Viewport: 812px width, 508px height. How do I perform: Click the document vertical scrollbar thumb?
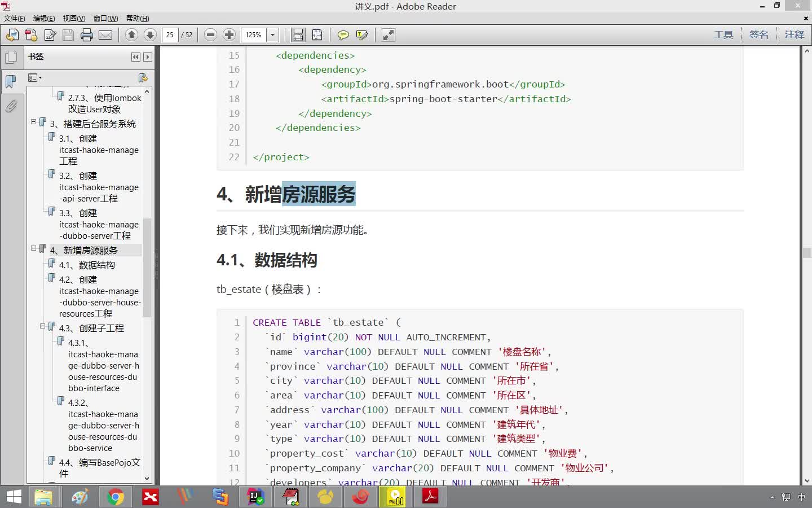click(807, 253)
